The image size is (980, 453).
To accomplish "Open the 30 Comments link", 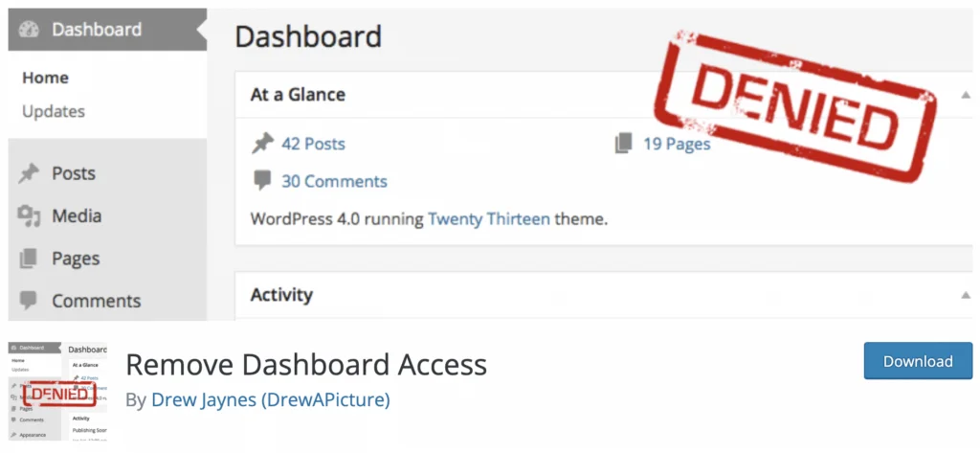I will (x=334, y=181).
